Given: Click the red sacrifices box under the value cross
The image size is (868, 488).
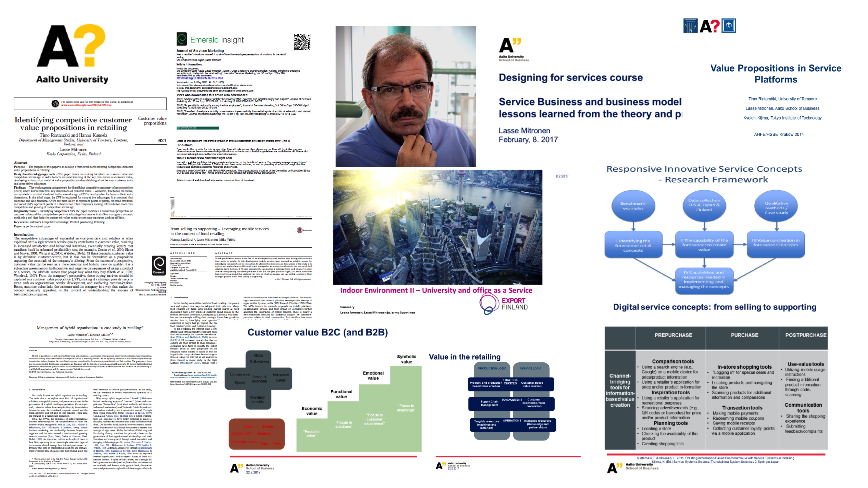Looking at the screenshot, I should (257, 434).
